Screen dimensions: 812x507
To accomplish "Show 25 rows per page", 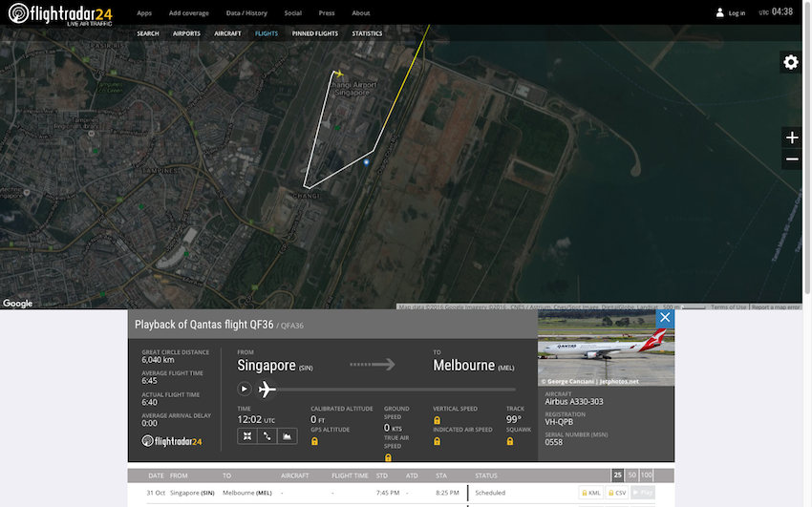I will coord(617,475).
